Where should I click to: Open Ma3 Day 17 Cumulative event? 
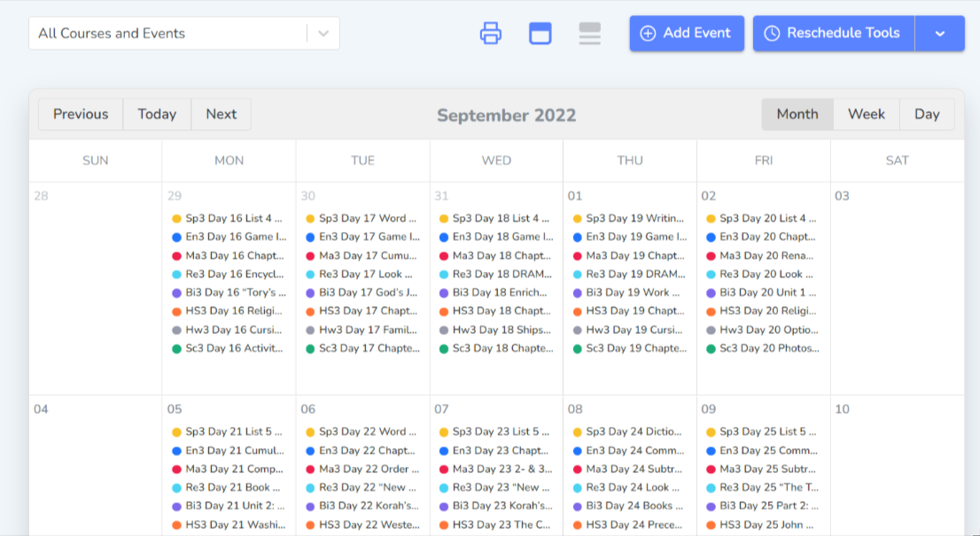point(362,255)
